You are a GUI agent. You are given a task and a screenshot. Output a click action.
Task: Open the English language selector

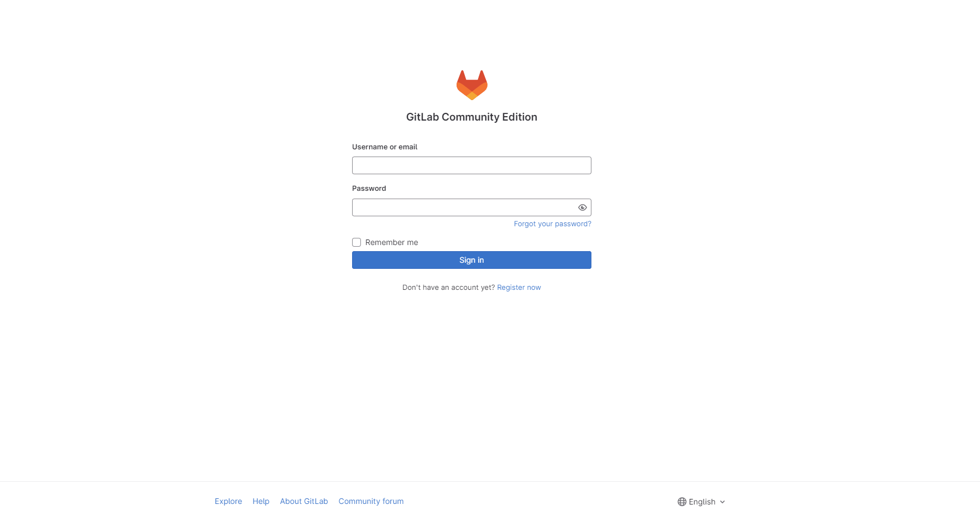click(701, 502)
